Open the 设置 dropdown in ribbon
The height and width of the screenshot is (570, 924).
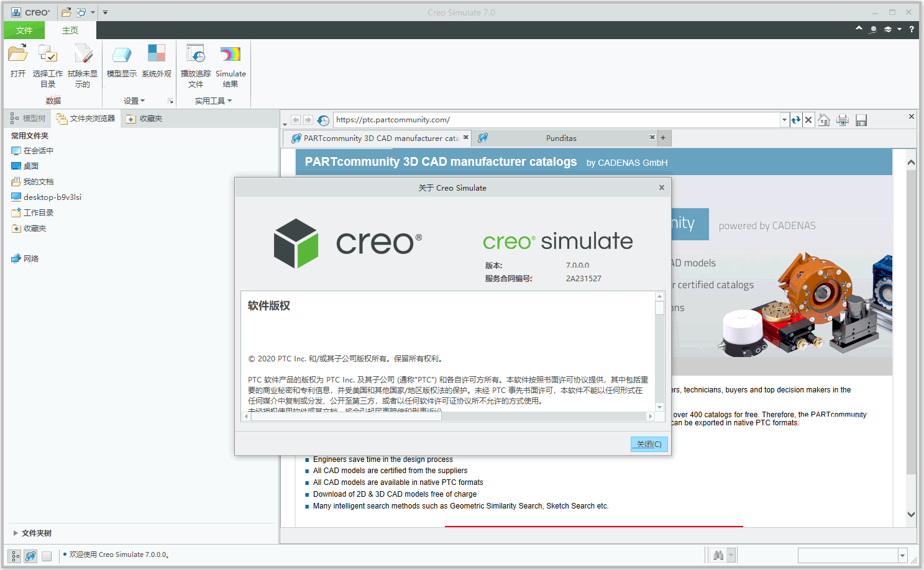coord(134,100)
